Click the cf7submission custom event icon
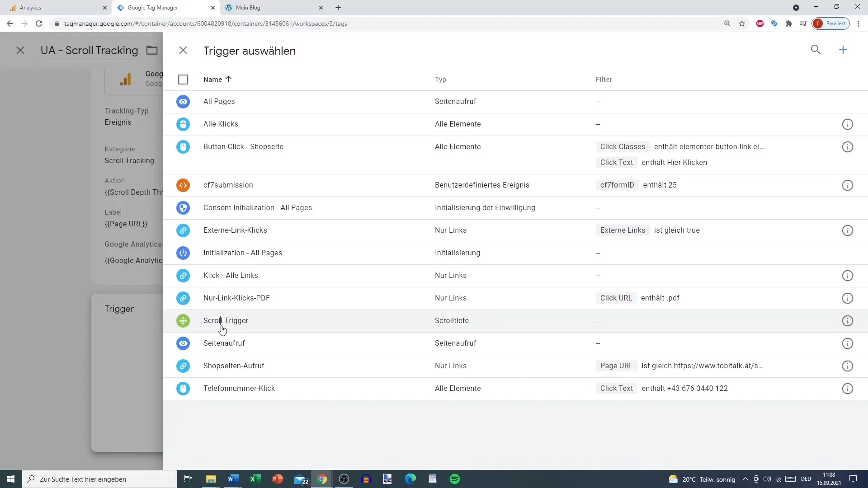This screenshot has height=488, width=868. coord(183,185)
